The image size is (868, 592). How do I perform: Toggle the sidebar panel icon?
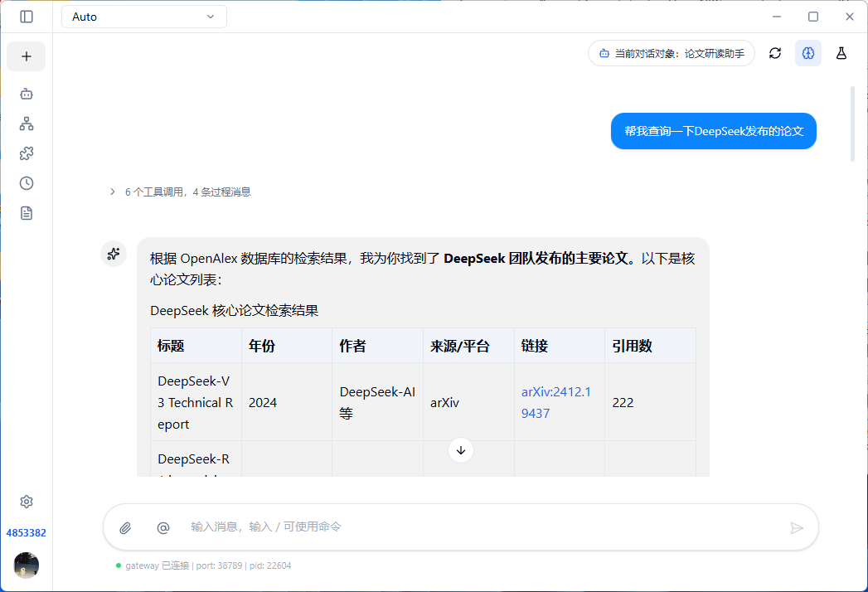click(27, 17)
